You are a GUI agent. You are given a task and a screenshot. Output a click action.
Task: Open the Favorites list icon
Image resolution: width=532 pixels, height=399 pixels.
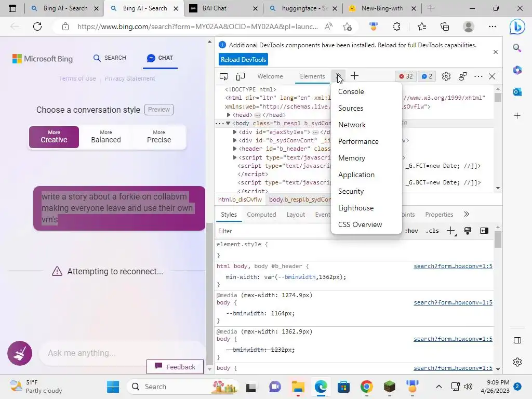(x=422, y=26)
